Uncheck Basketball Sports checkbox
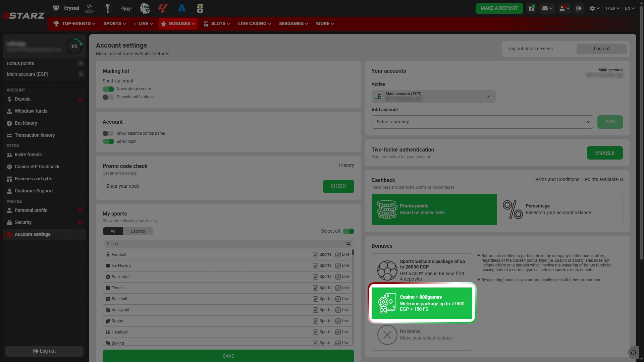 316,277
